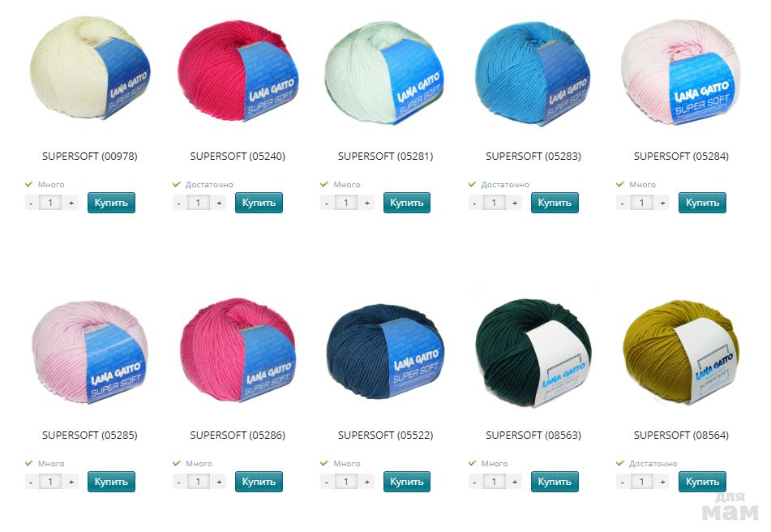Buy SUPERSOFT (00978) with Купить button
Screen dimensions: 771x532
[x=111, y=203]
